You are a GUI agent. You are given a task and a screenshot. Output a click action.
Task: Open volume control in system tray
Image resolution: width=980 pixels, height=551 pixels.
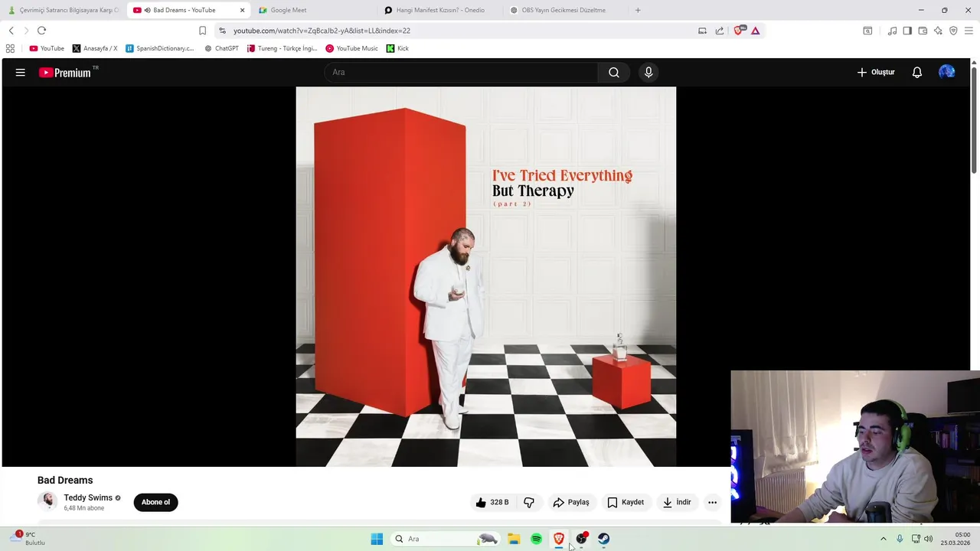929,539
